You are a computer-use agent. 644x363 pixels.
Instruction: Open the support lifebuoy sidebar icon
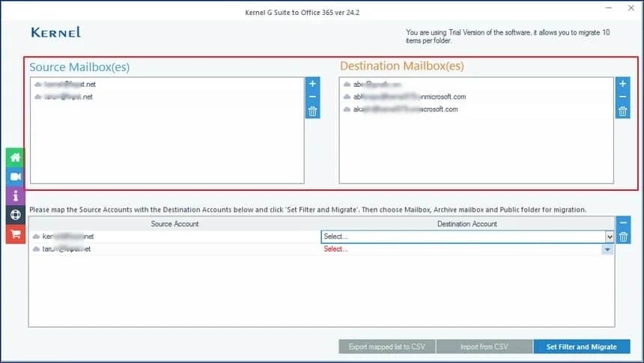click(15, 215)
